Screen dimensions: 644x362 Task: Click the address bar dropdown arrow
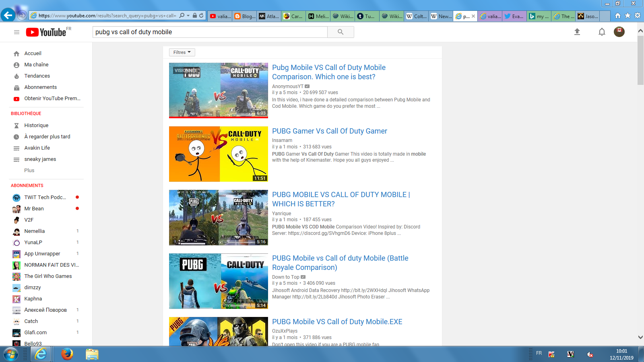click(x=188, y=16)
